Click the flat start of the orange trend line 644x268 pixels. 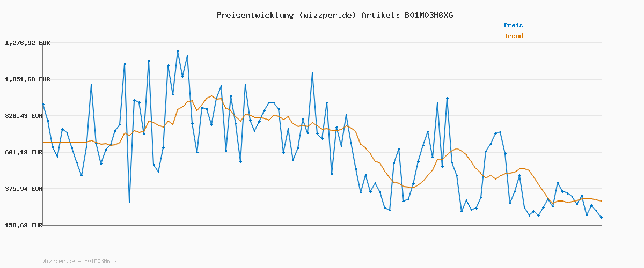click(64, 142)
